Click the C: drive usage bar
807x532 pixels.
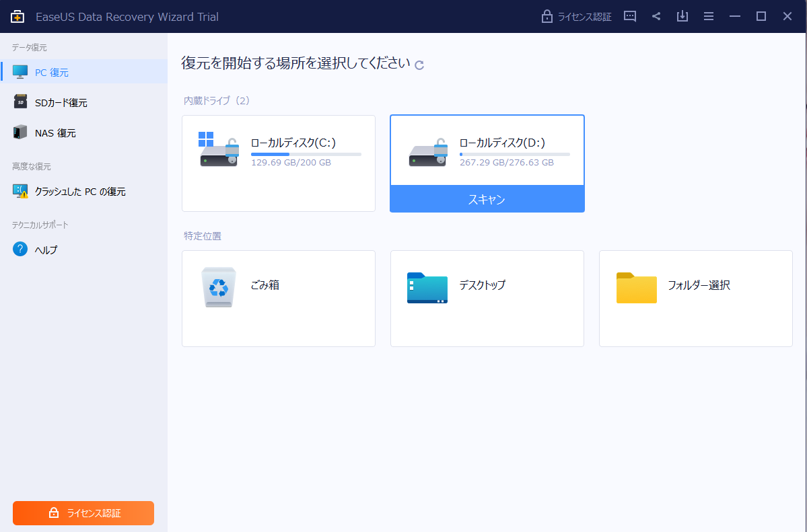pos(306,154)
